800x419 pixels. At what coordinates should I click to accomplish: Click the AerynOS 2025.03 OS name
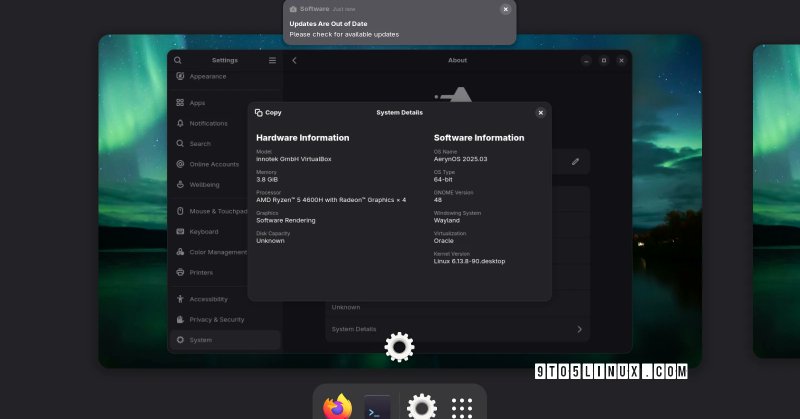(x=460, y=159)
